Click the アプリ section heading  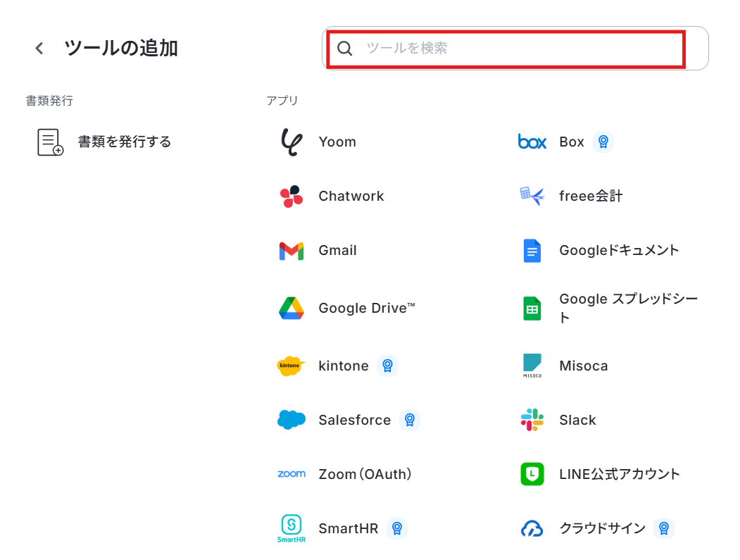coord(282,101)
